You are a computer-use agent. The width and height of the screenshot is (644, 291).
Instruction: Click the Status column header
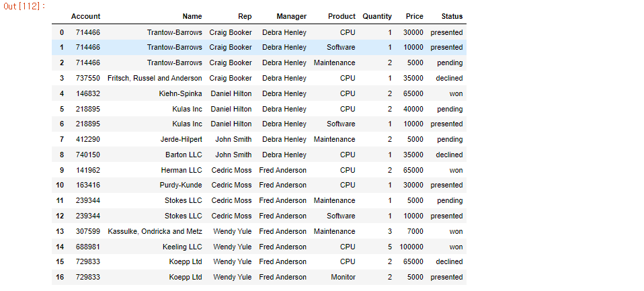click(x=452, y=16)
